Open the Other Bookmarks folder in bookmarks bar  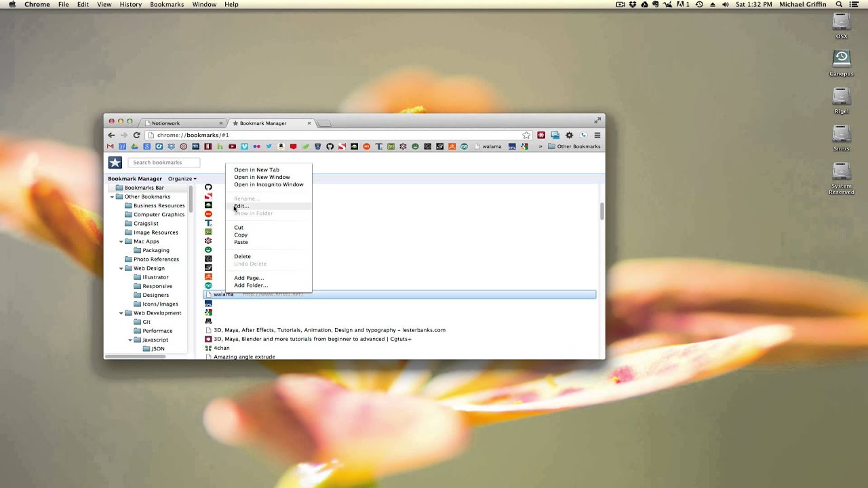coord(574,146)
